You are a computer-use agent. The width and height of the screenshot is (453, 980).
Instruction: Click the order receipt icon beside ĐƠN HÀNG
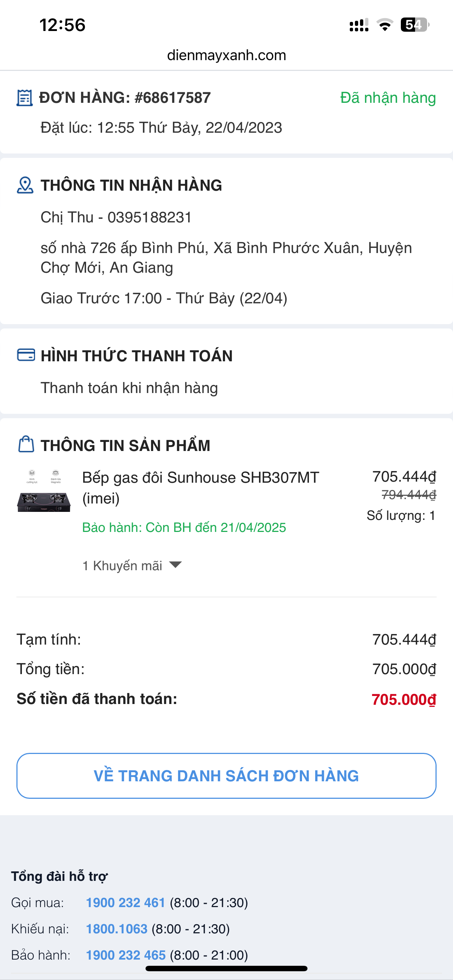click(x=24, y=98)
